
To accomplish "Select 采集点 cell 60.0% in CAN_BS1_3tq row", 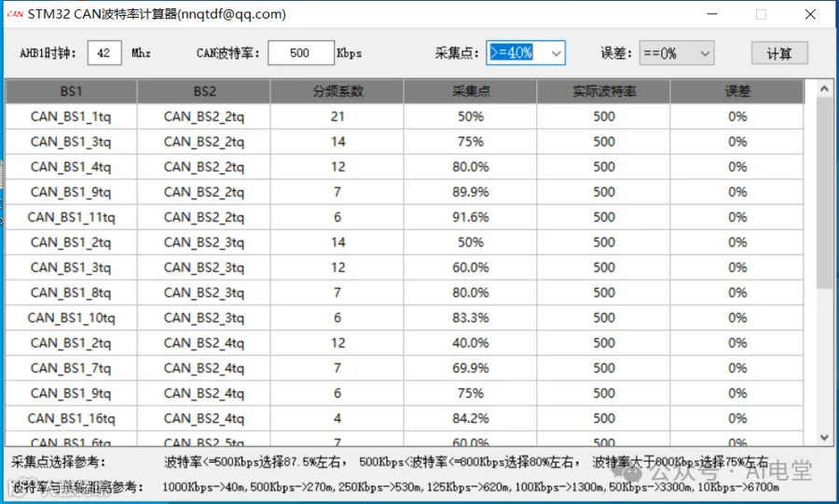I will (x=471, y=267).
